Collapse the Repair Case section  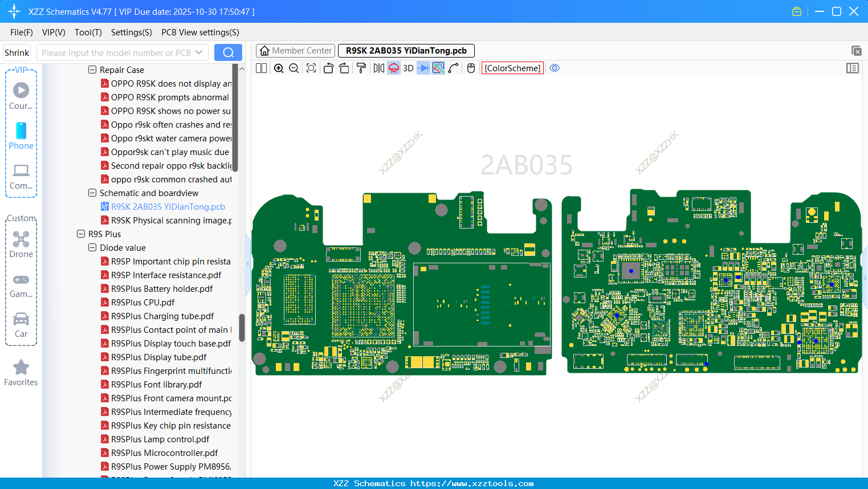pyautogui.click(x=92, y=70)
